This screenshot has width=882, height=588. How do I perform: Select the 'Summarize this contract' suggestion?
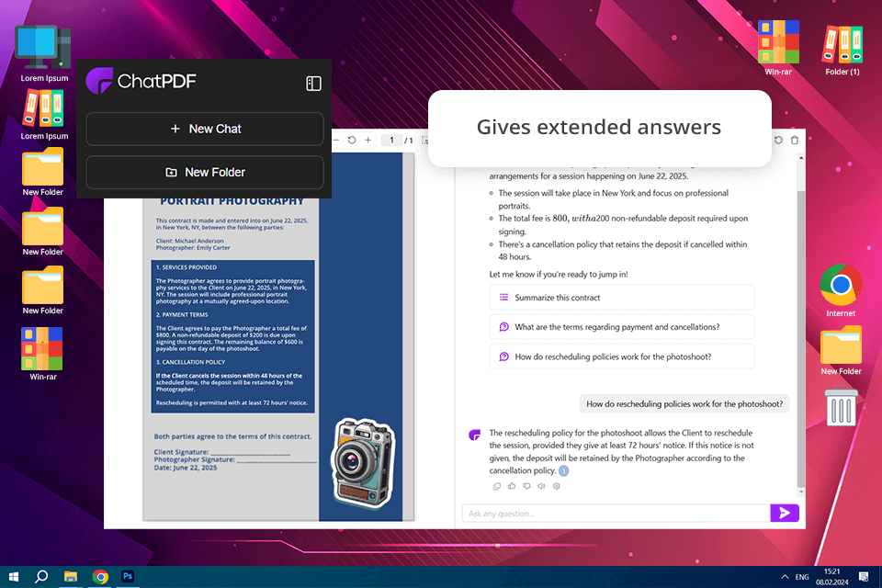click(622, 297)
